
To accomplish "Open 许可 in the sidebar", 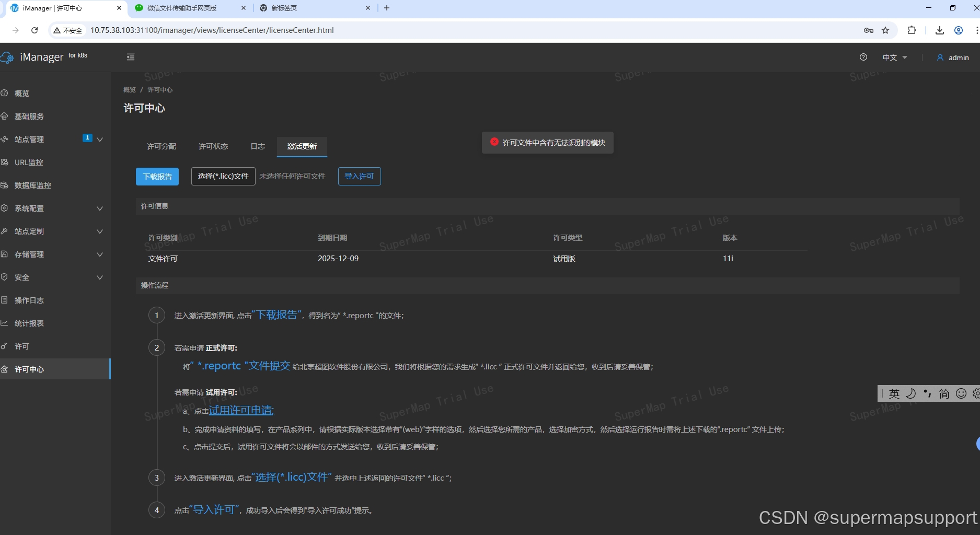I will pyautogui.click(x=21, y=346).
